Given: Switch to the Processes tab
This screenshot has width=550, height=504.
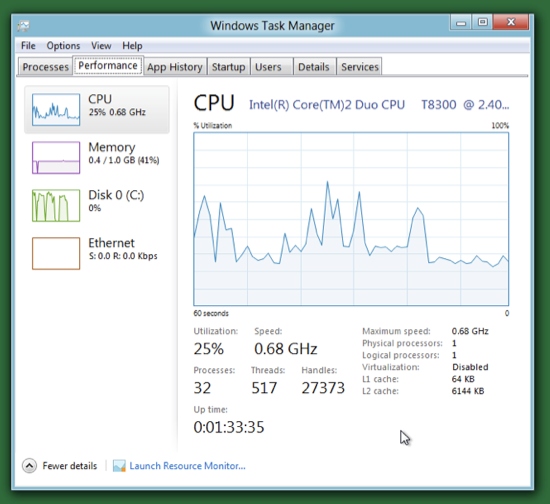Looking at the screenshot, I should (x=46, y=67).
